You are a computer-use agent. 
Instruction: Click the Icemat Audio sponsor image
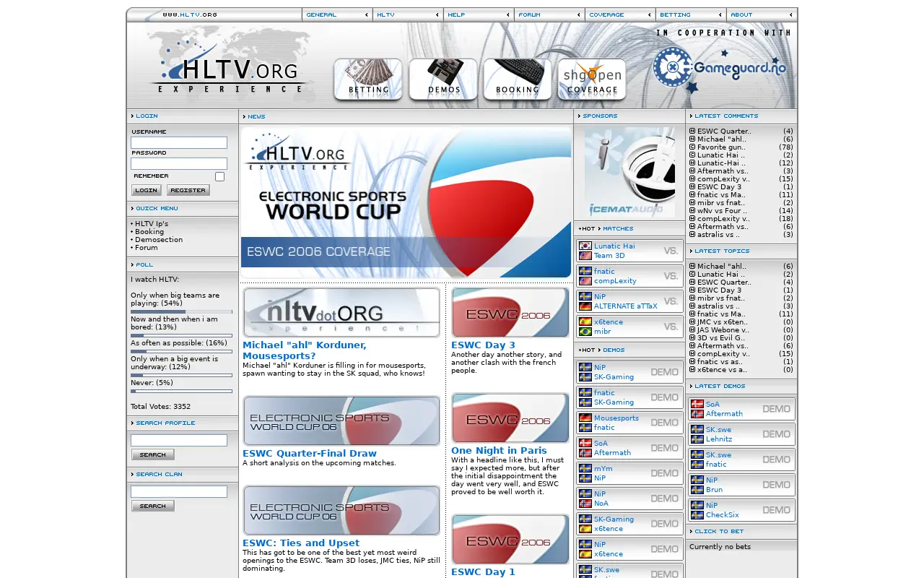click(x=629, y=173)
